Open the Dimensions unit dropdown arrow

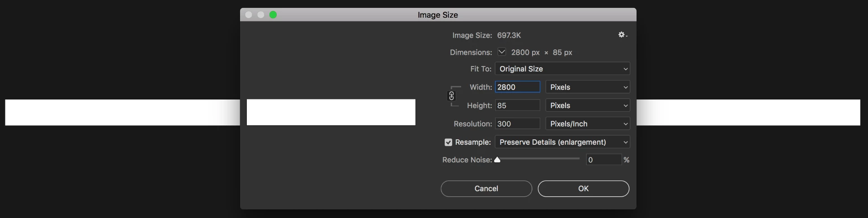pos(501,52)
